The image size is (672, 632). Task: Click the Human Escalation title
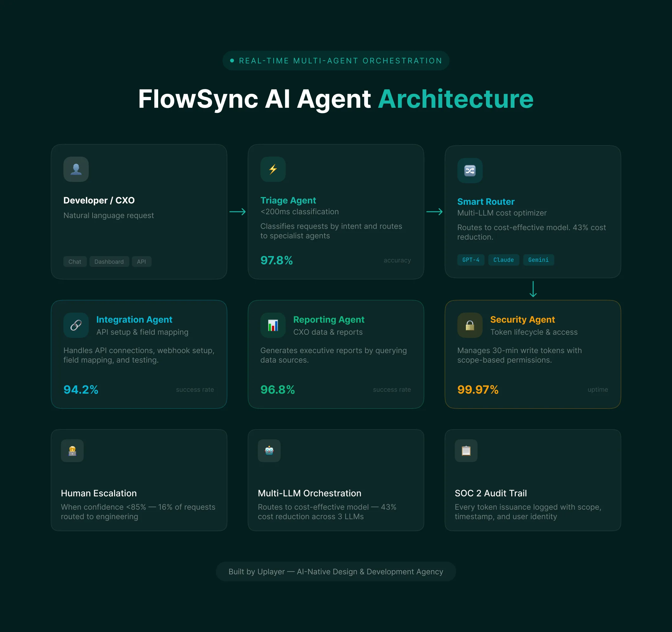coord(99,493)
